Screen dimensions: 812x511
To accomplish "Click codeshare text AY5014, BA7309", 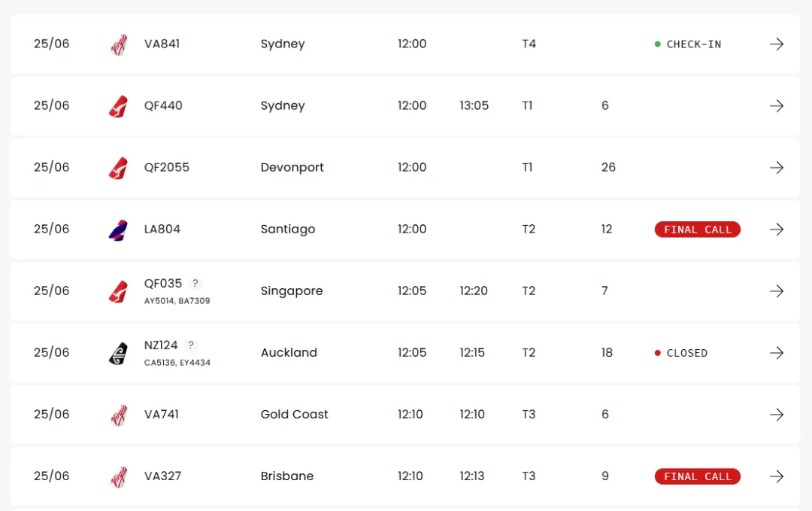I will tap(177, 300).
